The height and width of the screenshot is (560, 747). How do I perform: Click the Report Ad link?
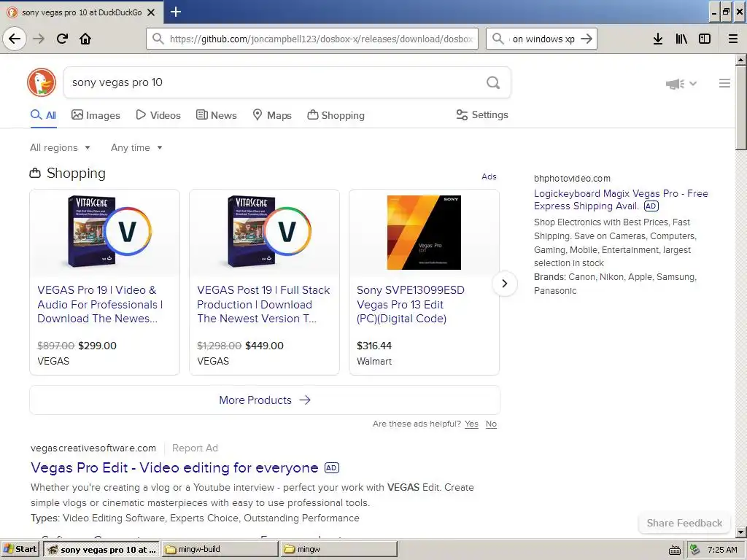click(x=195, y=448)
